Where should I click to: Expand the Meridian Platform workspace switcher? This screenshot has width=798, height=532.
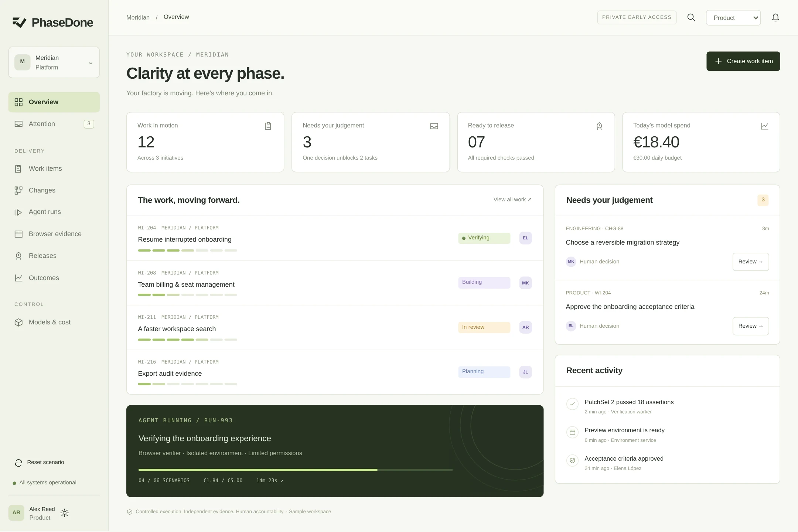coord(54,62)
